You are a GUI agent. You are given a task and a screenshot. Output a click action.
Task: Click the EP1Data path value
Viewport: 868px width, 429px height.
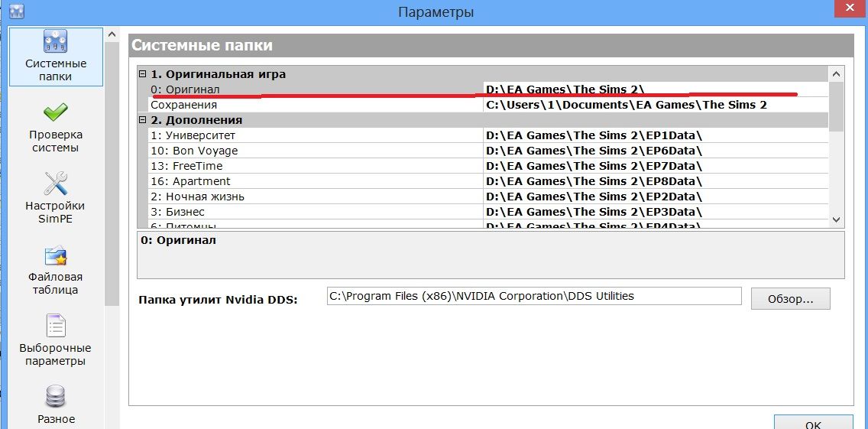click(594, 135)
